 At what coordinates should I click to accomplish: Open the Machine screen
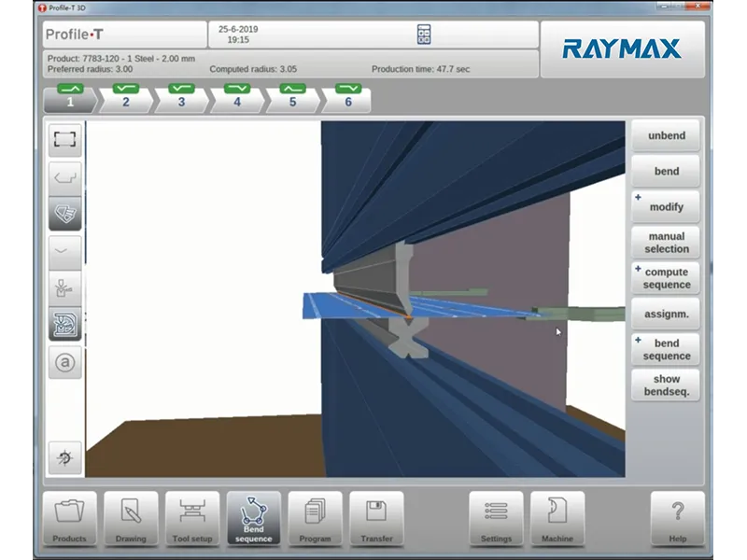pos(557,518)
